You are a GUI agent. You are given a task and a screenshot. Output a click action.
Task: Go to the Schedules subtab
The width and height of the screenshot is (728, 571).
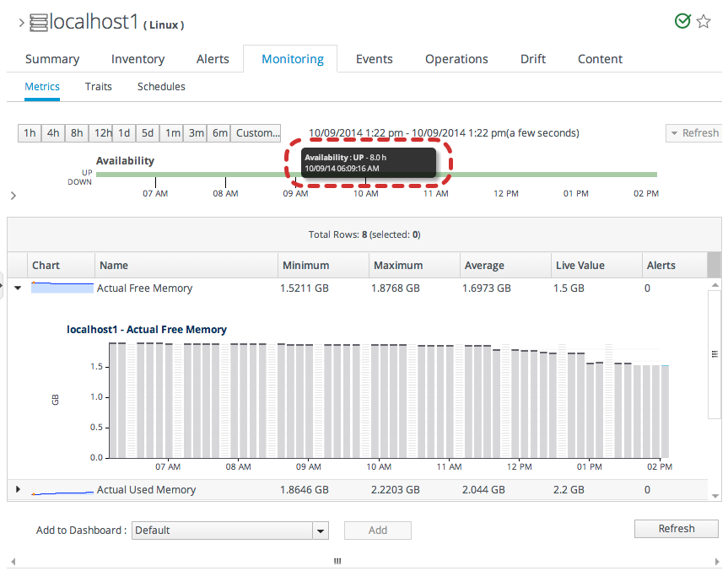[x=161, y=87]
